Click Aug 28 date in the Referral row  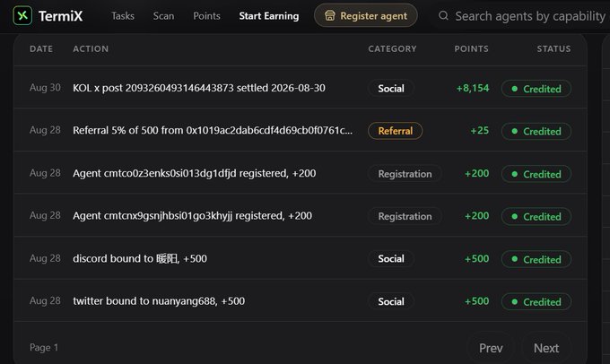click(x=45, y=130)
